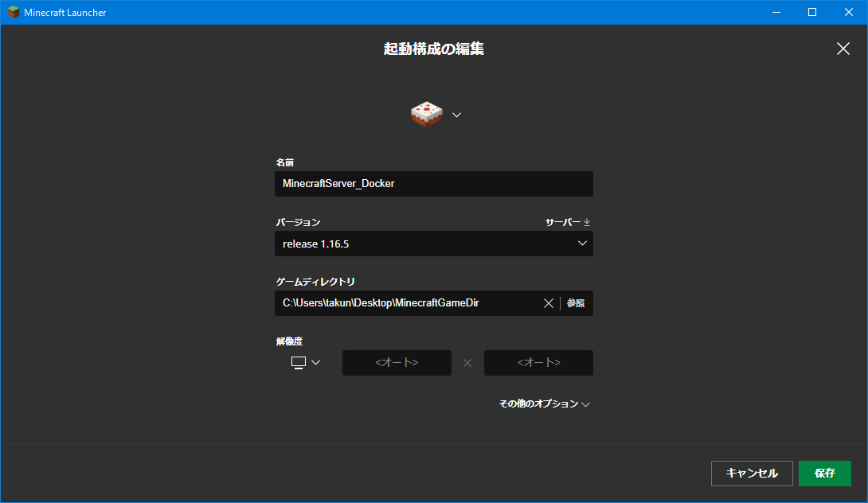Click the width <オート> resolution field
868x503 pixels.
click(397, 362)
